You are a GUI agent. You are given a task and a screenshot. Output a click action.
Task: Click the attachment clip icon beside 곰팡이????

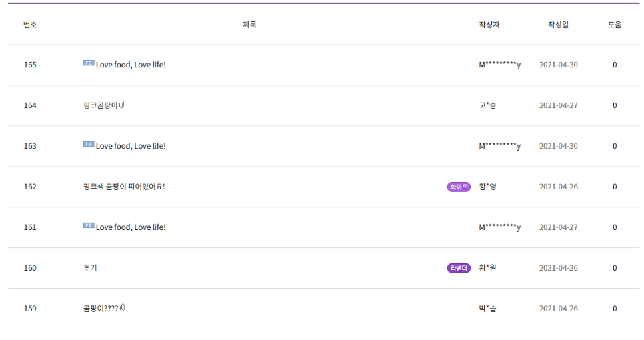click(123, 308)
